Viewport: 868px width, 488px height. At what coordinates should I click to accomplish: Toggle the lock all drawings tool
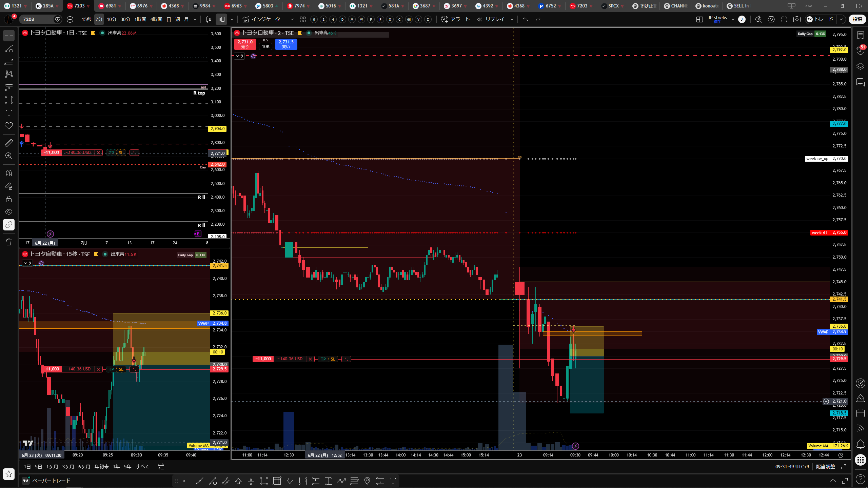(x=9, y=199)
